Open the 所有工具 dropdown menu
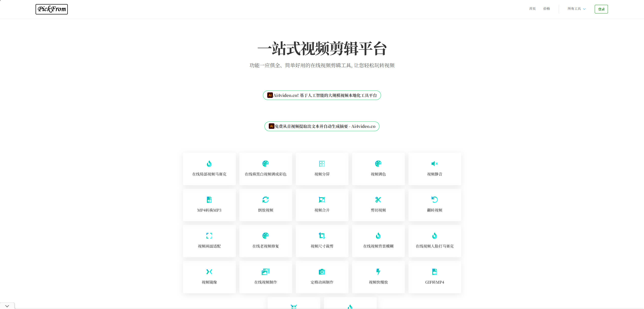 pos(576,9)
